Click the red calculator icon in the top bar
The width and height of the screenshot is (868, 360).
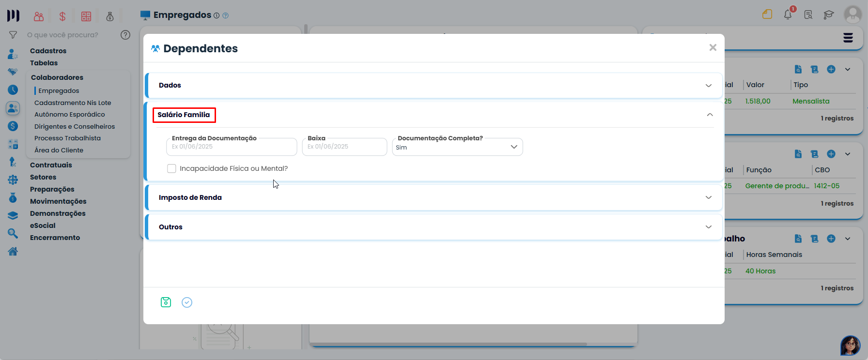tap(86, 16)
